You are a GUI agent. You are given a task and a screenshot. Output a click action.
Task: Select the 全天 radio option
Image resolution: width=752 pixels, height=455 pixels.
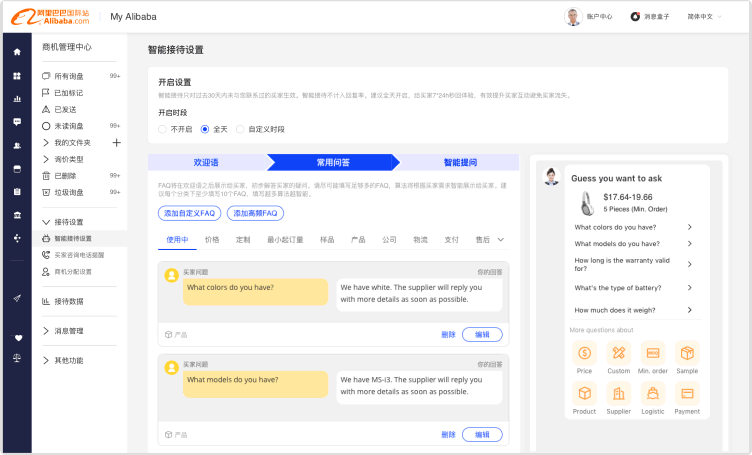[x=205, y=129]
